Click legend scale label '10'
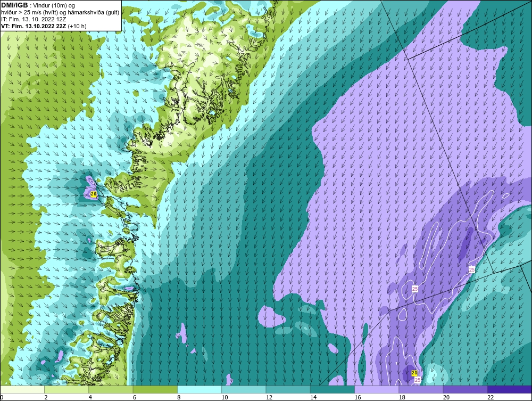 coord(225,397)
